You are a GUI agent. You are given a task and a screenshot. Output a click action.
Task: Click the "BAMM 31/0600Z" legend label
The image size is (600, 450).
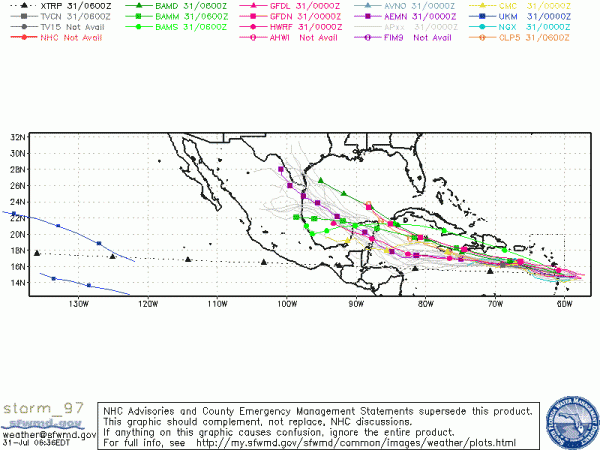(x=191, y=17)
